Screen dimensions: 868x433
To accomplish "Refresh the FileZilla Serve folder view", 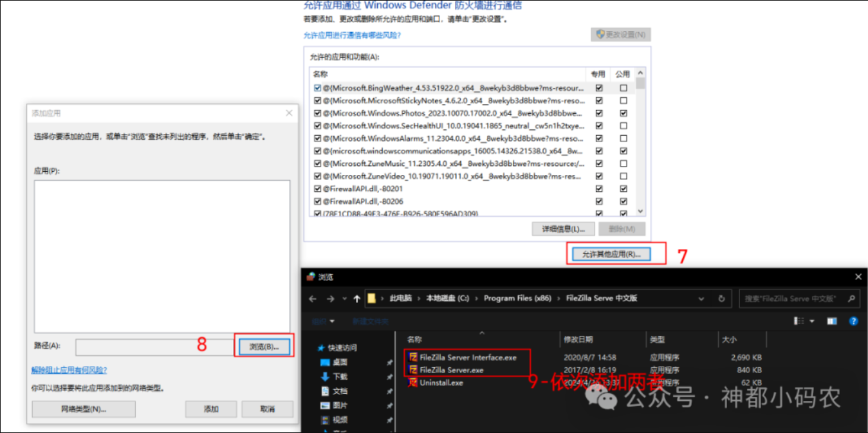I will (721, 299).
